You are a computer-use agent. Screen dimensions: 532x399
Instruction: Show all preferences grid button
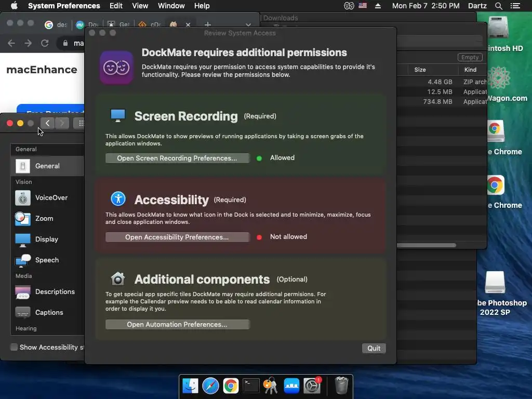81,123
